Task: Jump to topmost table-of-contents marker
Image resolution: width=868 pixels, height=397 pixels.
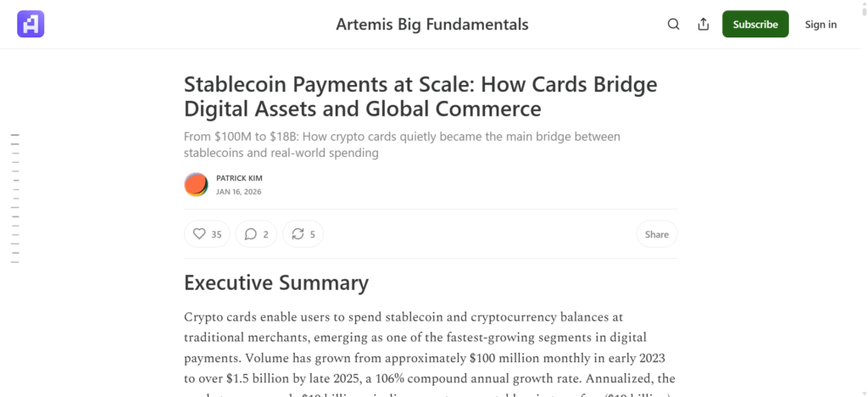Action: [14, 135]
